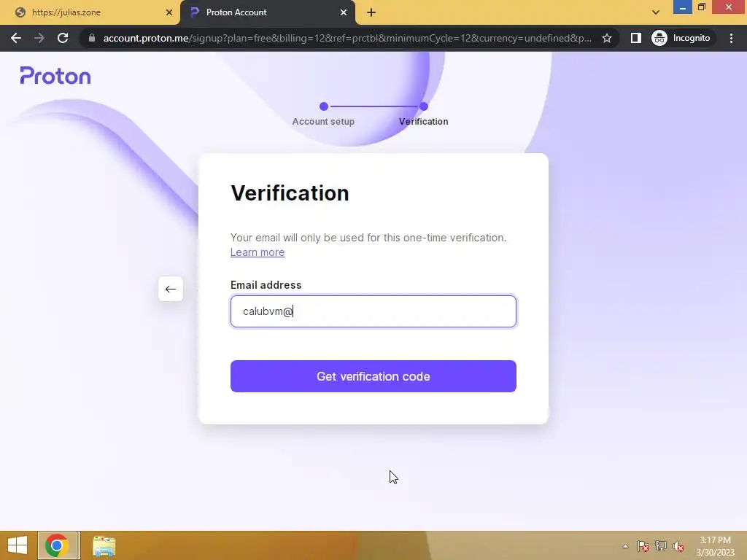Click the Verification step dot

pyautogui.click(x=424, y=106)
